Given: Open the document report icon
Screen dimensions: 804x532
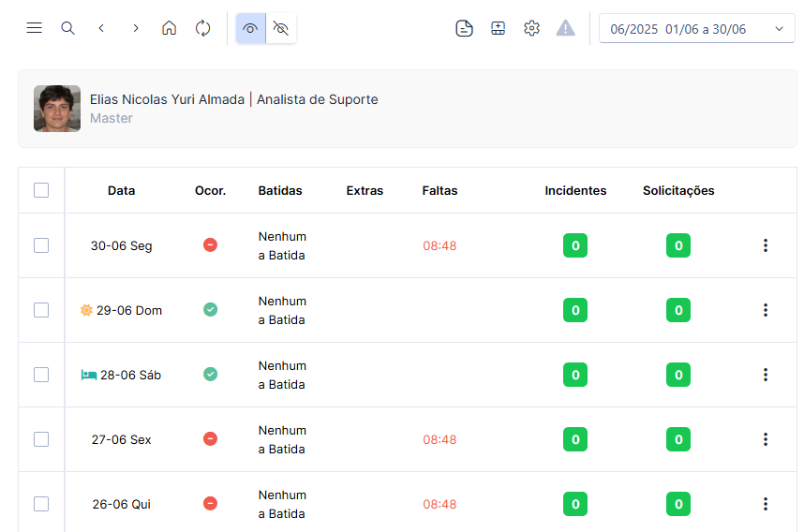Looking at the screenshot, I should coord(464,28).
